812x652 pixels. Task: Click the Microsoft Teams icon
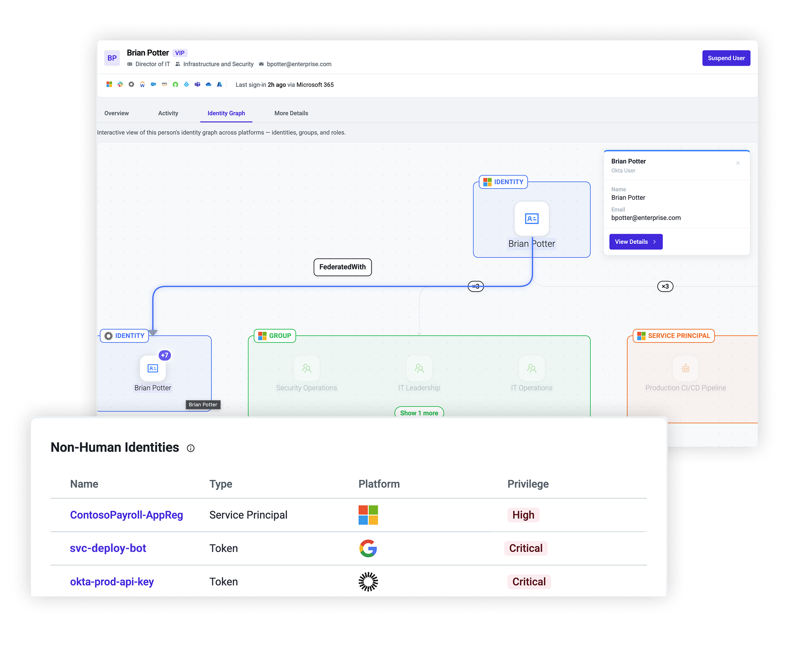[197, 84]
